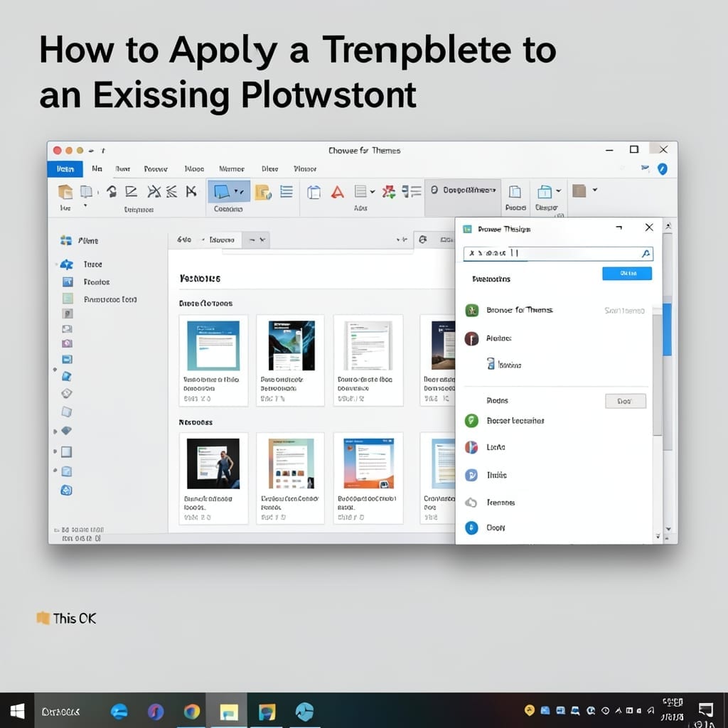Click the refresh icon right of the breadcrumb bar
728x728 pixels.
point(422,240)
